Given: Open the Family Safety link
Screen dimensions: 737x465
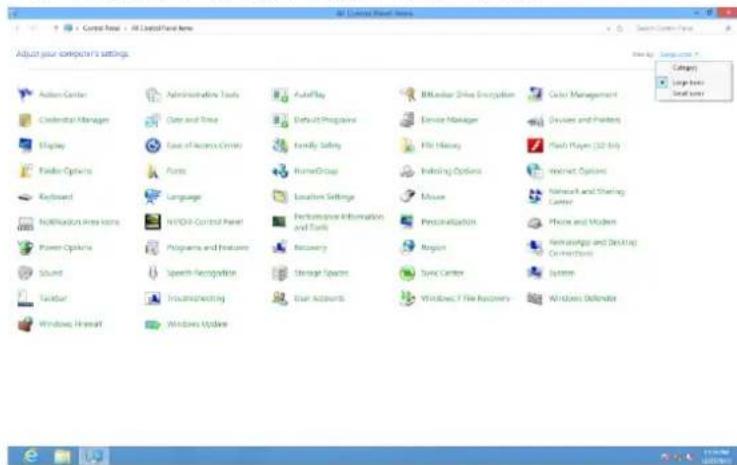Looking at the screenshot, I should (317, 145).
